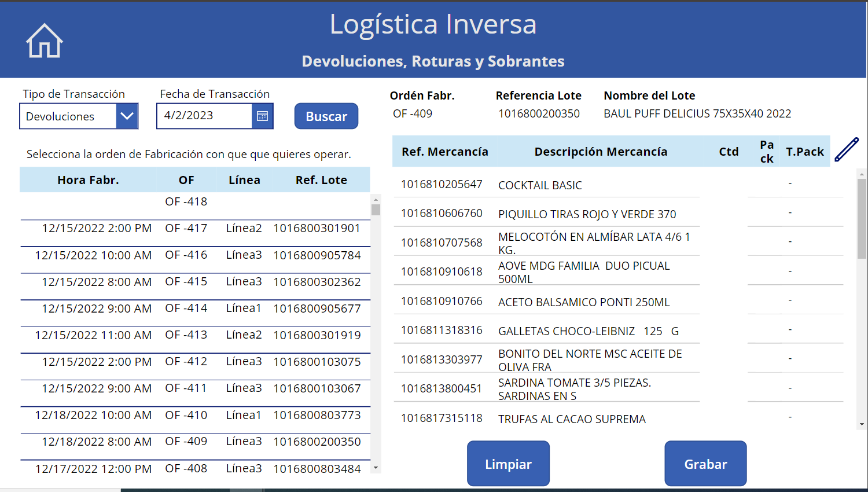Viewport: 868px width, 492px height.
Task: Select the COCKTAIL BASIC merchandise row
Action: coord(540,185)
